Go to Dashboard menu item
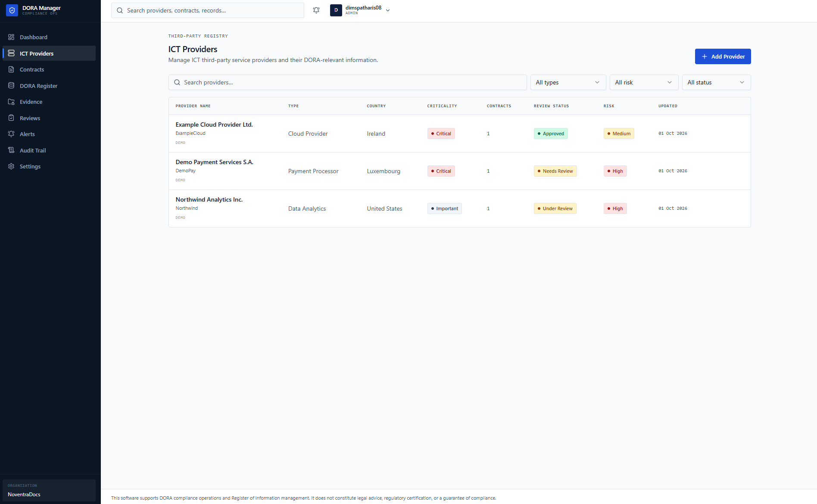This screenshot has width=817, height=504. point(49,37)
